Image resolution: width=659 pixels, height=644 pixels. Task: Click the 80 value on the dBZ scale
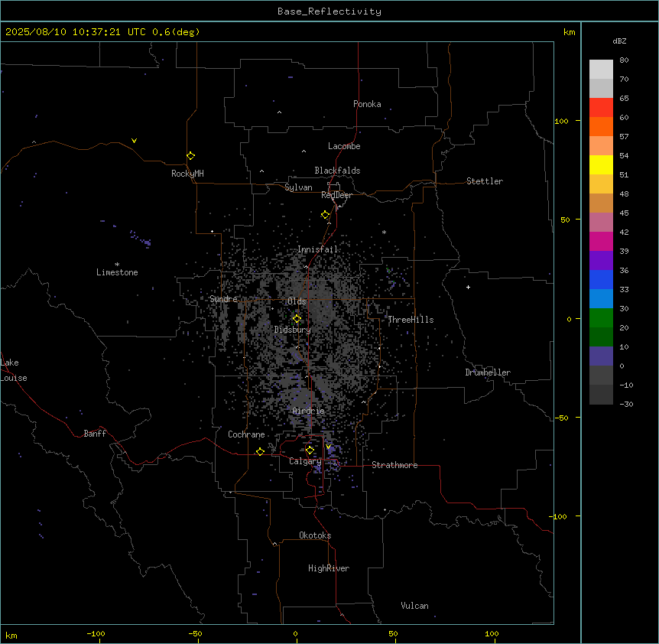[624, 60]
